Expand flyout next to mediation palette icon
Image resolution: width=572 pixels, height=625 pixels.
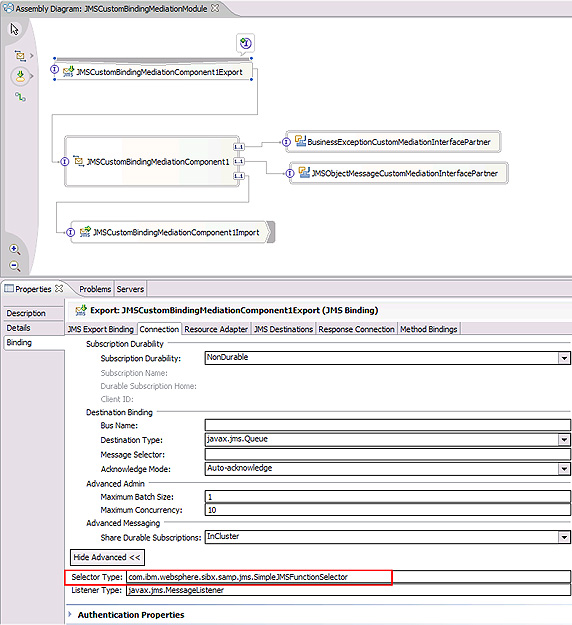pos(31,55)
